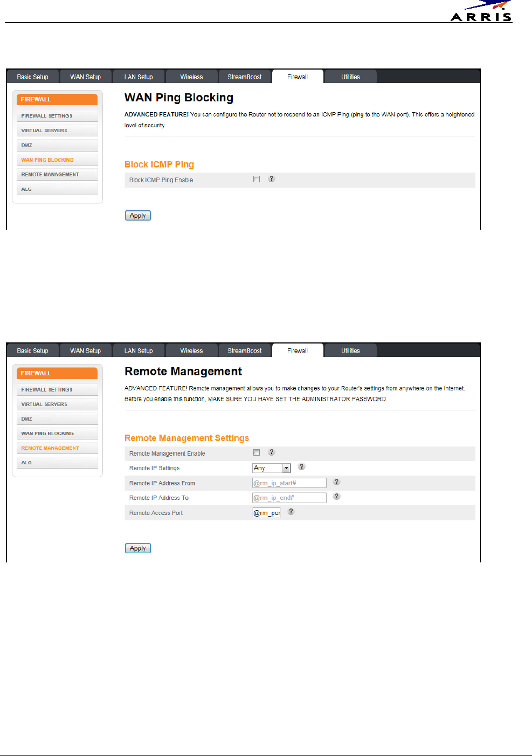Image resolution: width=532 pixels, height=756 pixels.
Task: Click the Remote IP Address From field
Action: click(x=289, y=483)
